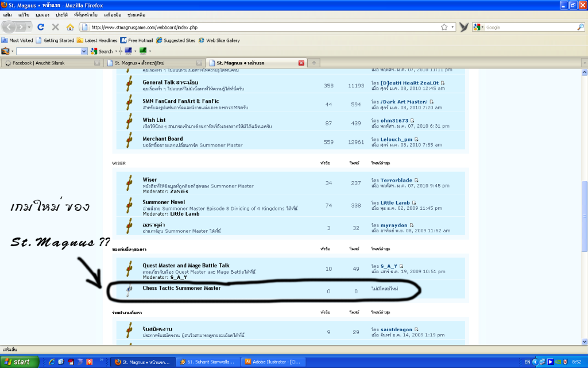Open the Latest Headlines bookmark feed
The width and height of the screenshot is (588, 368).
point(97,40)
